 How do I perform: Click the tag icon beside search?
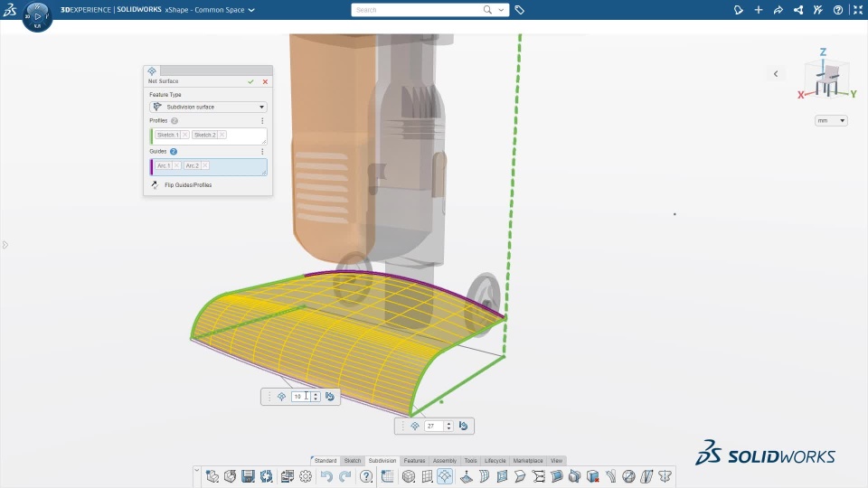pos(519,10)
